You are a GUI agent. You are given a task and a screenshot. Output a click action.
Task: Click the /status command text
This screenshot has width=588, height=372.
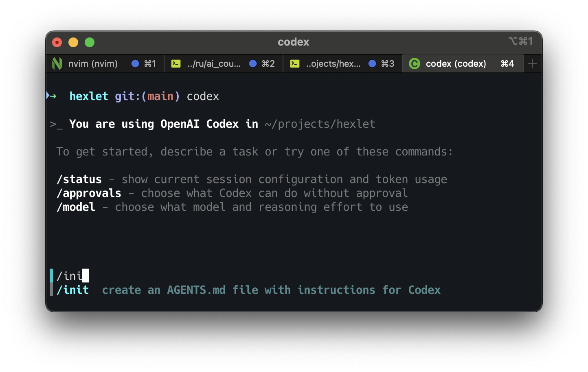pos(79,179)
